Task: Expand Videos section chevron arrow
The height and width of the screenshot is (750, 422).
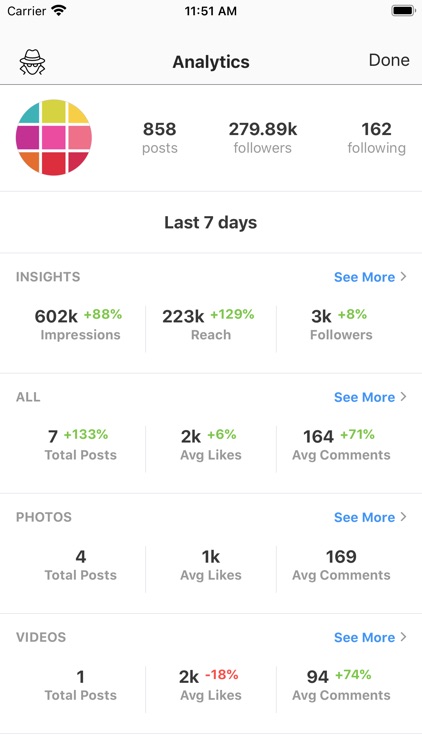Action: point(403,637)
